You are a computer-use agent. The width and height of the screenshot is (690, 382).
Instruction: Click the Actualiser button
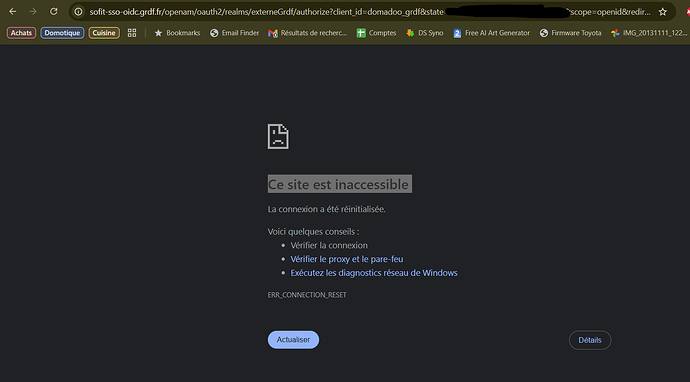294,340
